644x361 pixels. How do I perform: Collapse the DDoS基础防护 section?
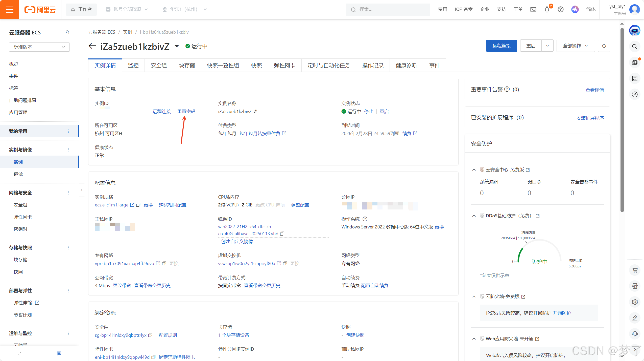tap(474, 216)
